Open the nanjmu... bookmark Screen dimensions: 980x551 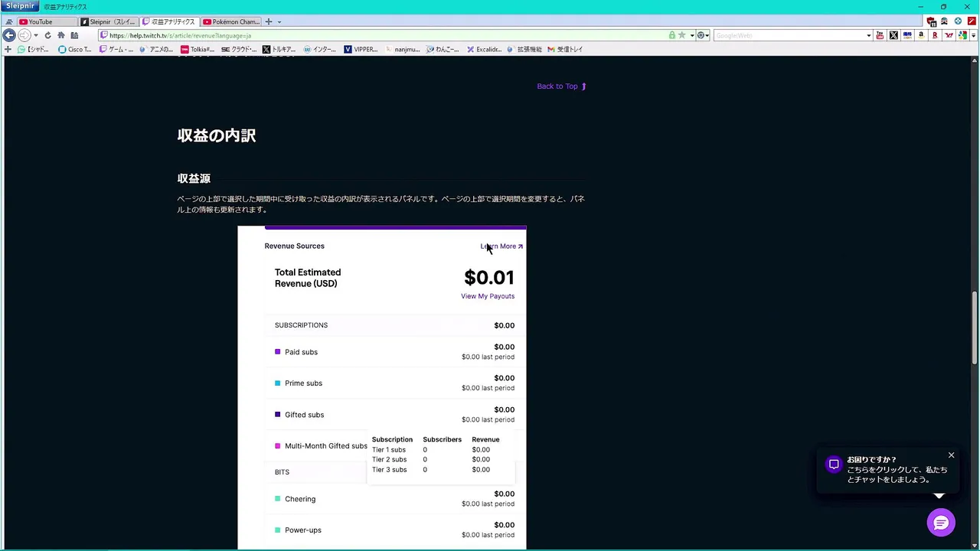pos(402,49)
